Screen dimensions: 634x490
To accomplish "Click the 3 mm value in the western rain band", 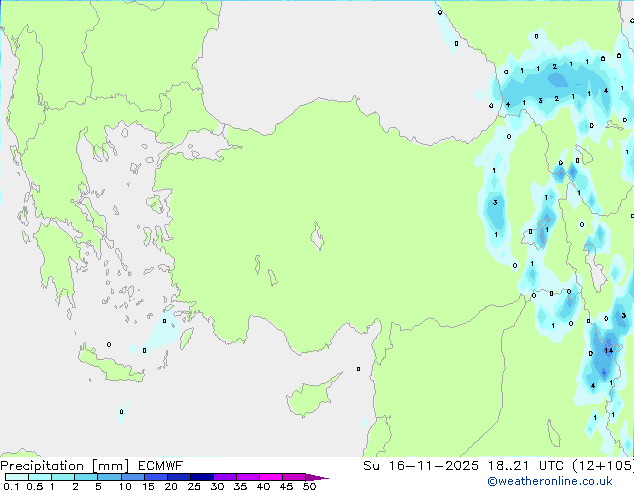I will point(495,203).
